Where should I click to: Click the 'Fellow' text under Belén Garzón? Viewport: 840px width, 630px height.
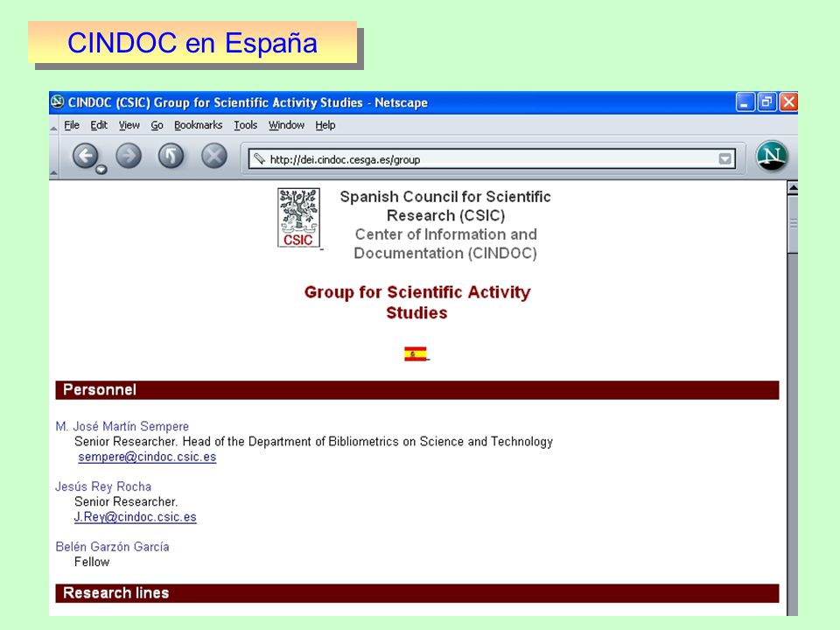(x=92, y=562)
